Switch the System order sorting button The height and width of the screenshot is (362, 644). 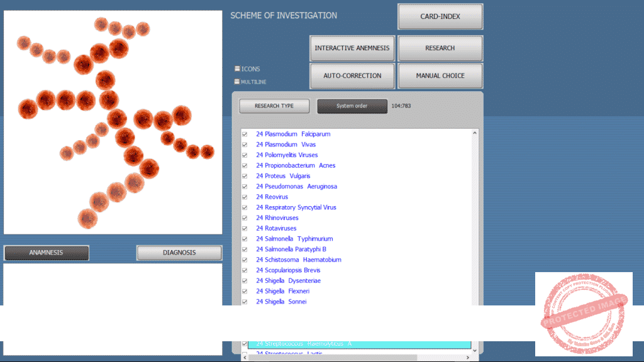tap(352, 106)
